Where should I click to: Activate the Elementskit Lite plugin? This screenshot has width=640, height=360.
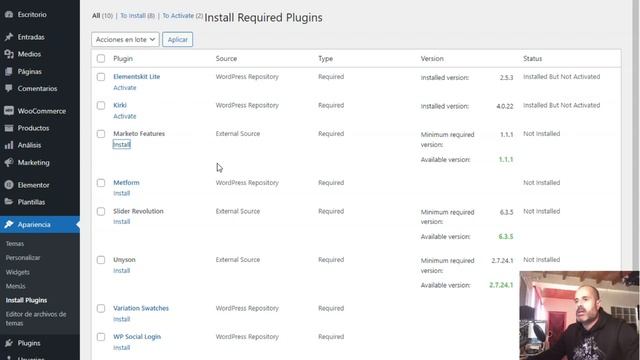(x=125, y=88)
